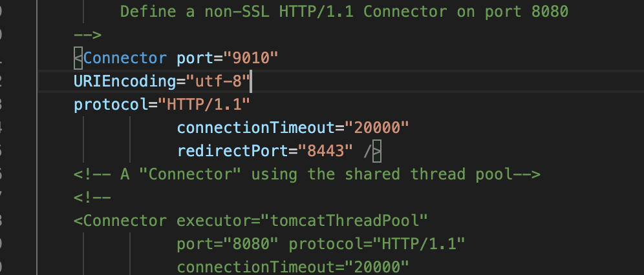
Task: Click the word "Define" in top comment
Action: pos(148,12)
